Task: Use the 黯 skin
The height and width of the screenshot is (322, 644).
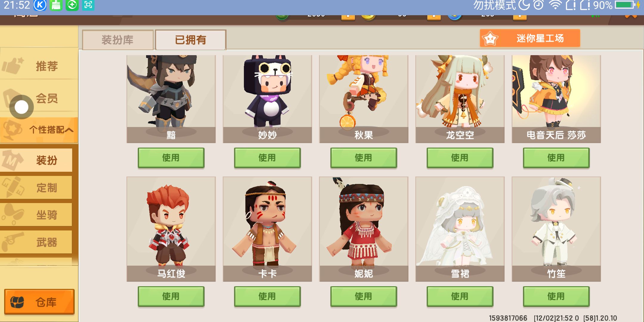Action: [171, 158]
